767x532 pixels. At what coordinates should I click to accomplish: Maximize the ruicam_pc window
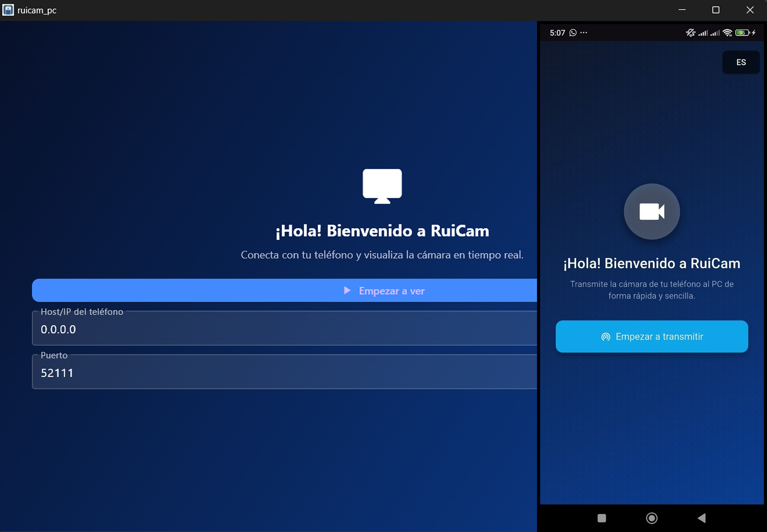point(716,10)
